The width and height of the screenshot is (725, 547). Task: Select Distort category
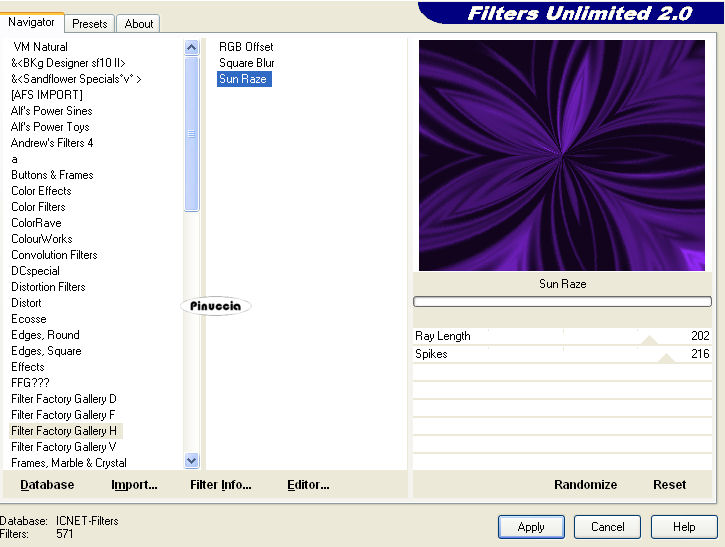(26, 303)
